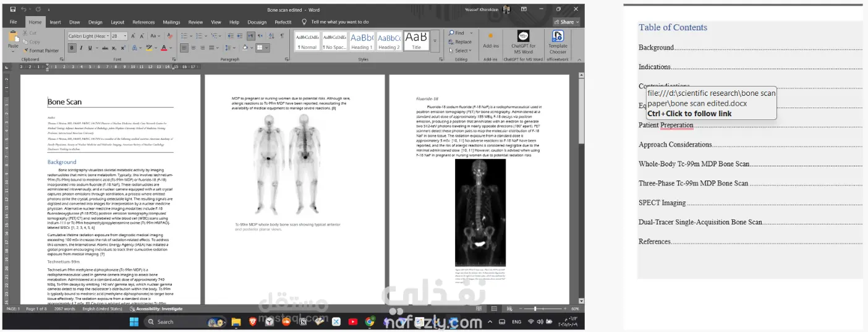
Task: Toggle Subscript formatting
Action: [x=114, y=48]
